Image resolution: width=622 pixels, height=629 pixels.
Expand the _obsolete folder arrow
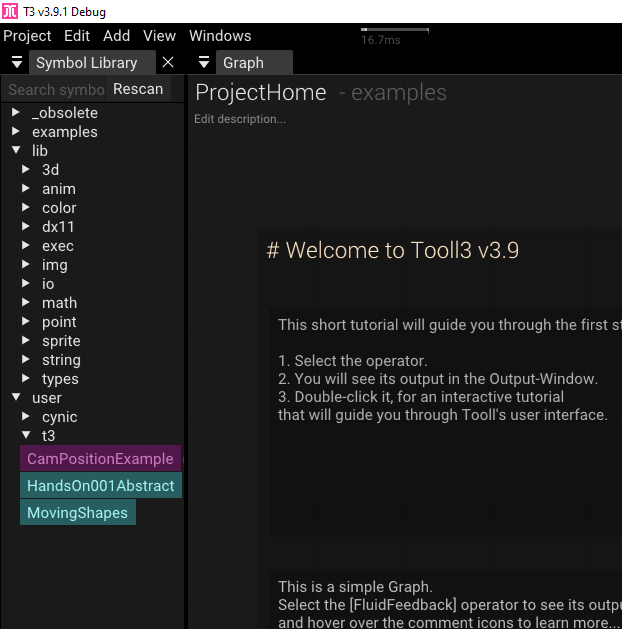click(16, 112)
